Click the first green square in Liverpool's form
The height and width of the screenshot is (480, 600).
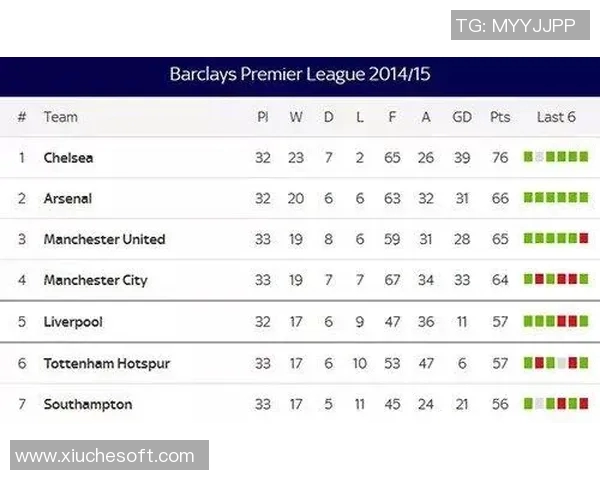pos(529,322)
